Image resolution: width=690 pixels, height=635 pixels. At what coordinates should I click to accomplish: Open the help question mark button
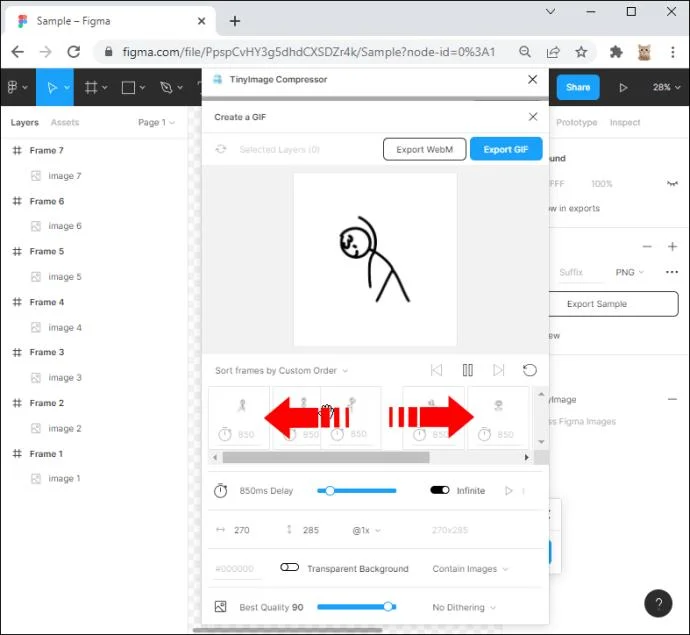point(658,603)
